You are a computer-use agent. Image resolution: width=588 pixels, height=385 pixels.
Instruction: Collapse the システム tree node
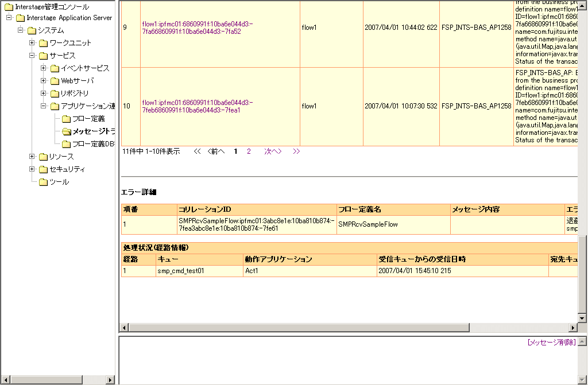[21, 30]
